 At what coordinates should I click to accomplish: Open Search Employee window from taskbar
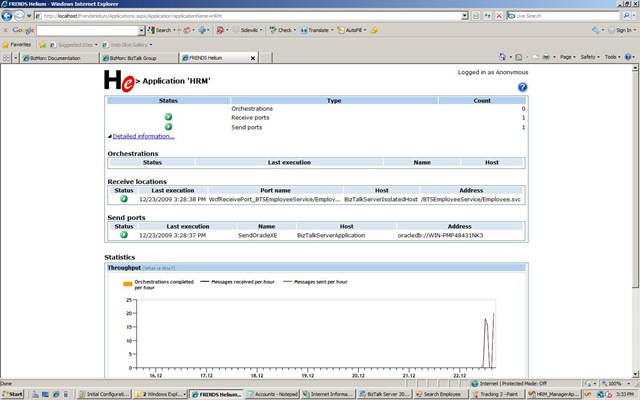point(440,394)
